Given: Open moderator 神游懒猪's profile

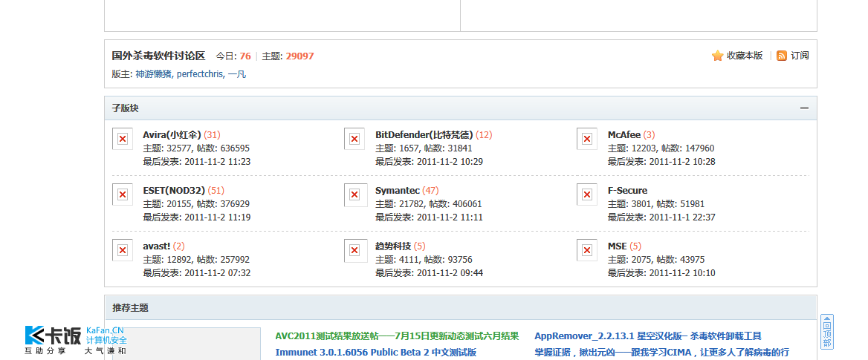Looking at the screenshot, I should click(153, 74).
